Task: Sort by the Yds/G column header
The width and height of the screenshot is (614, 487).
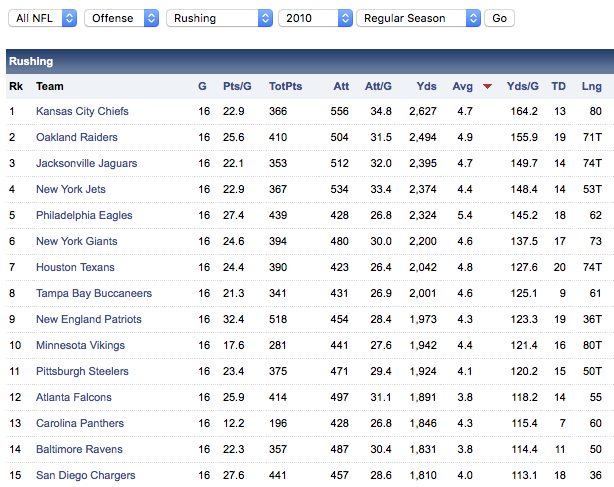Action: [522, 86]
